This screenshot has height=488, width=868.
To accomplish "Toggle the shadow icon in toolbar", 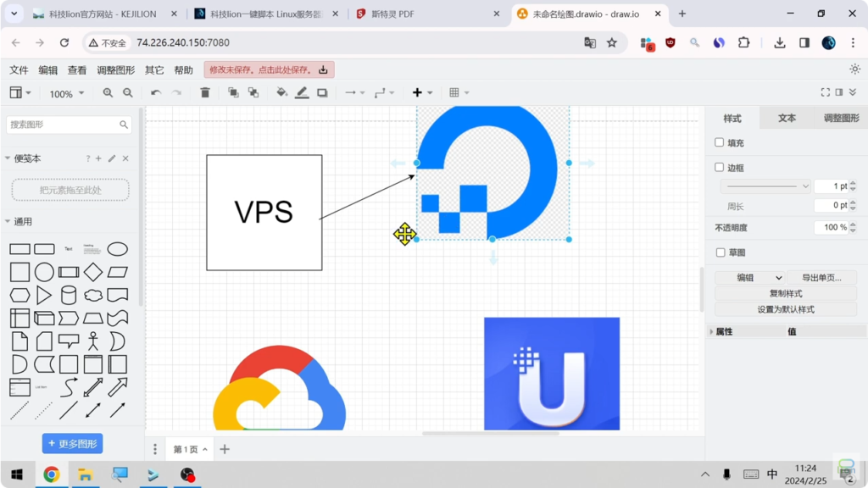I will [x=322, y=93].
